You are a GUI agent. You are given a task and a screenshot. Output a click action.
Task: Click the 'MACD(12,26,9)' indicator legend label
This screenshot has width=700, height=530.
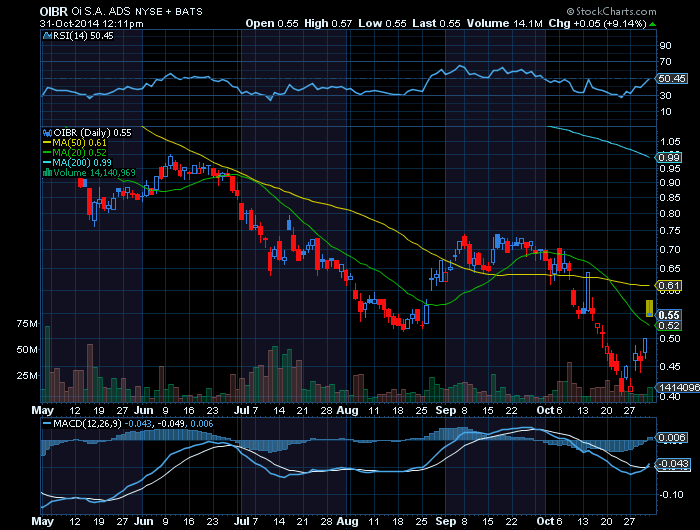pos(87,423)
